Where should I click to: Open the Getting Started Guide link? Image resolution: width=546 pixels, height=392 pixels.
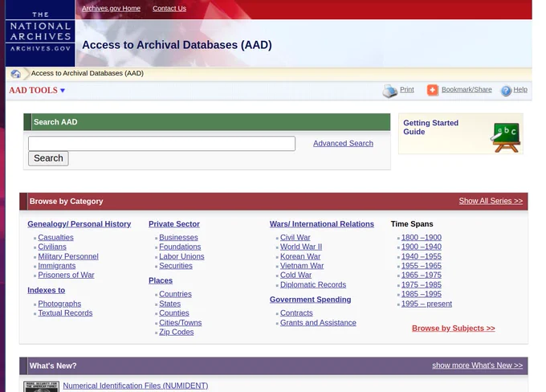tap(430, 127)
